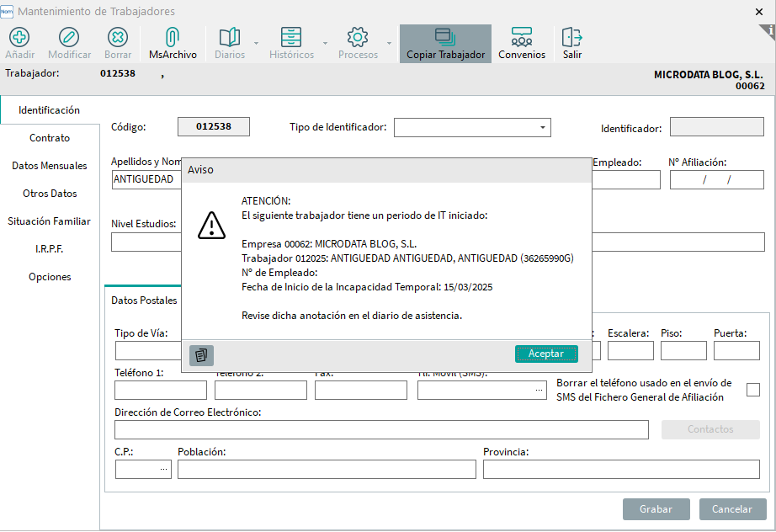Open the Diarios dropdown arrow
776x532 pixels.
click(x=256, y=43)
